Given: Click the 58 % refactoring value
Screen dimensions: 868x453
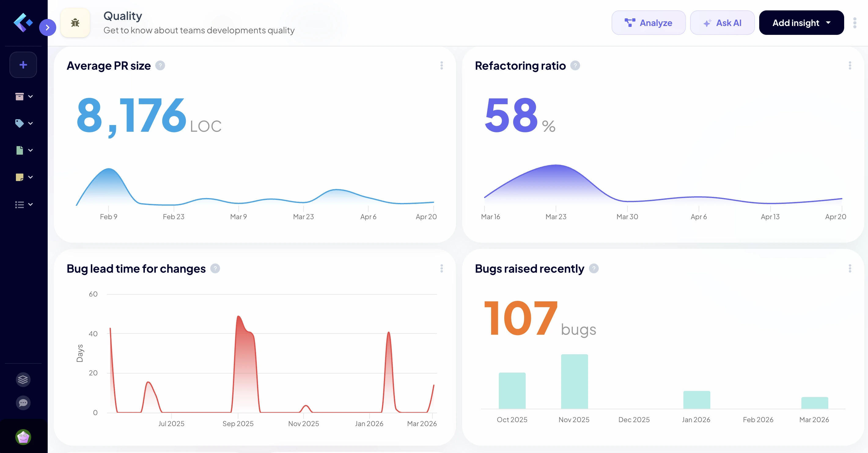Looking at the screenshot, I should (x=520, y=115).
